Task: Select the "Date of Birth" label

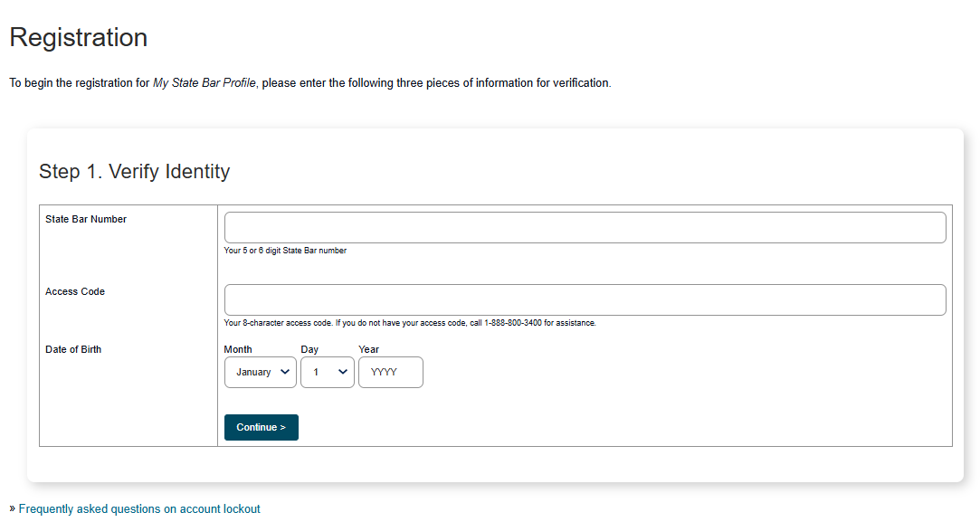Action: tap(73, 349)
